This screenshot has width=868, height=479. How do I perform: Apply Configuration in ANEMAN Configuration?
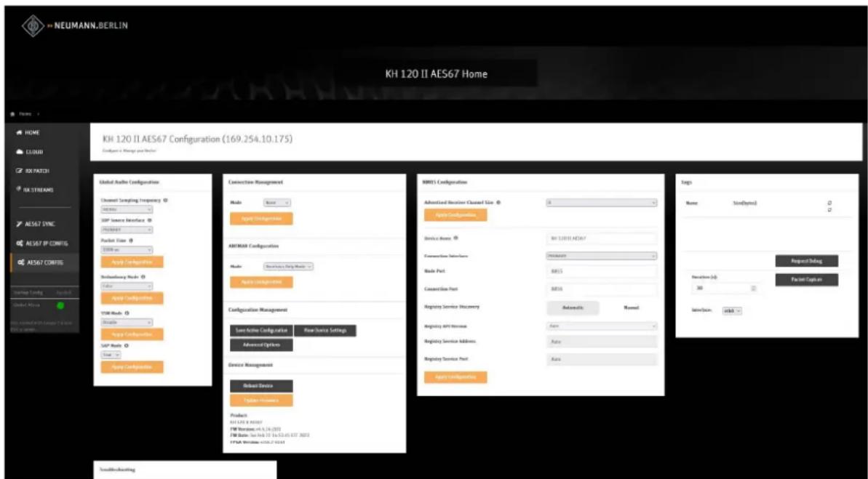[261, 282]
